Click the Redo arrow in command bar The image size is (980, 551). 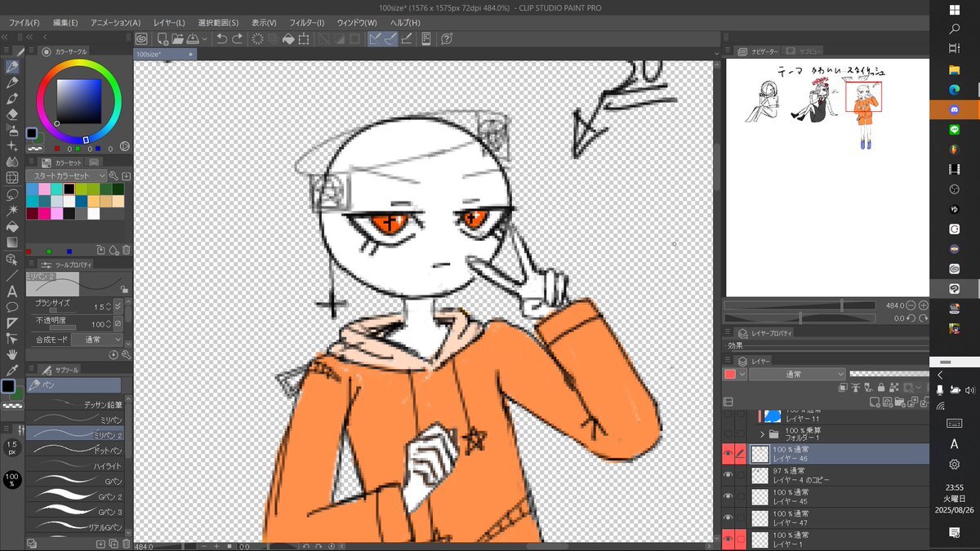[237, 38]
